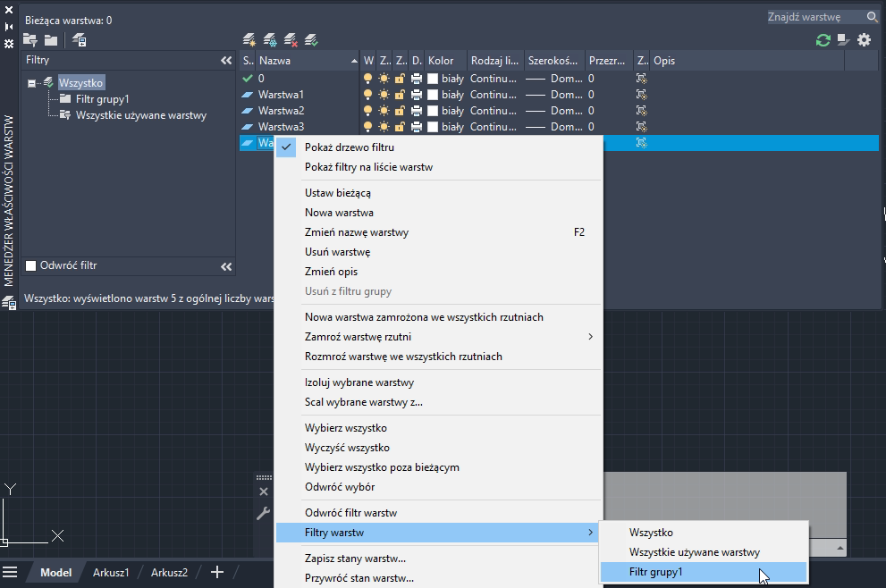Image resolution: width=886 pixels, height=588 pixels.
Task: Click the green Refresh icon
Action: (823, 40)
